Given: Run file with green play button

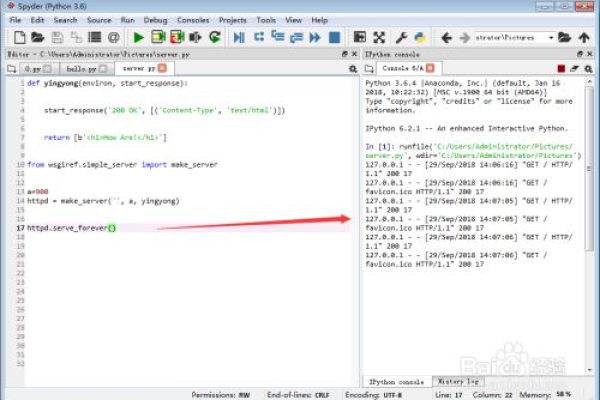Looking at the screenshot, I should point(139,38).
